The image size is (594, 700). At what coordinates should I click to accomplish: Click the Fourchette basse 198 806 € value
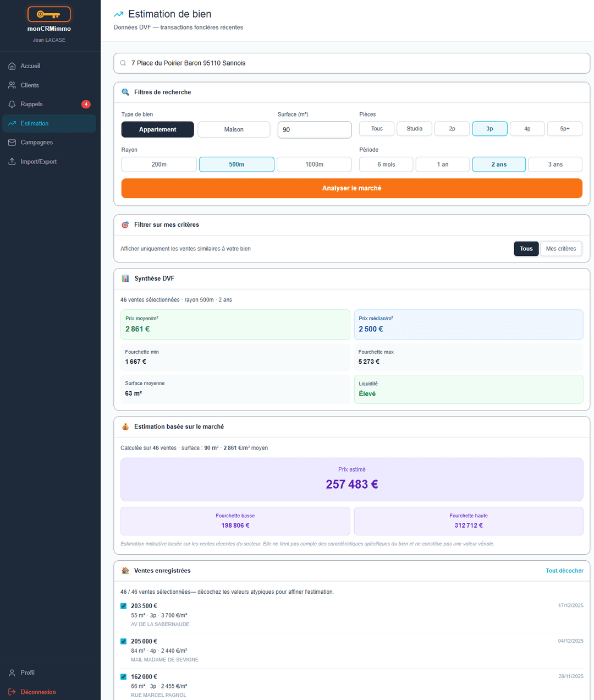click(235, 526)
